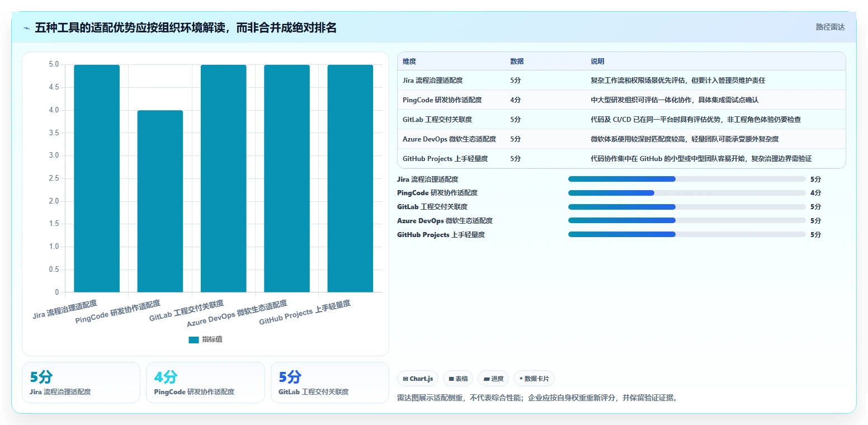
Task: Click the 路径雷达 label in header
Action: point(830,27)
